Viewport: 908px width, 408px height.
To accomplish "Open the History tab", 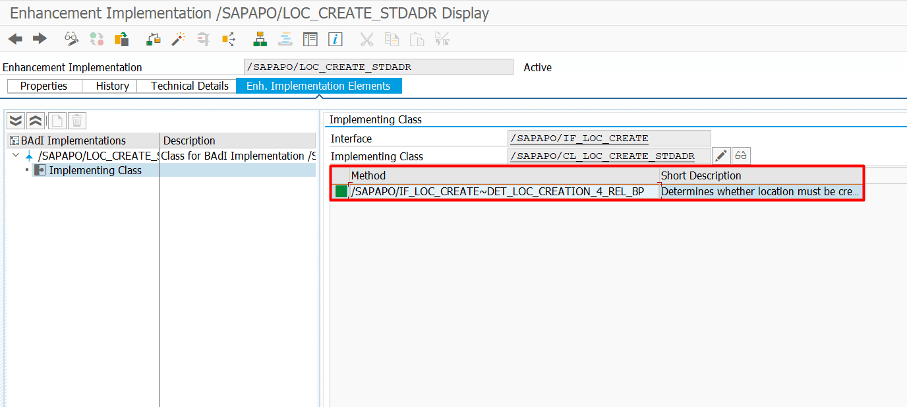I will click(x=112, y=86).
